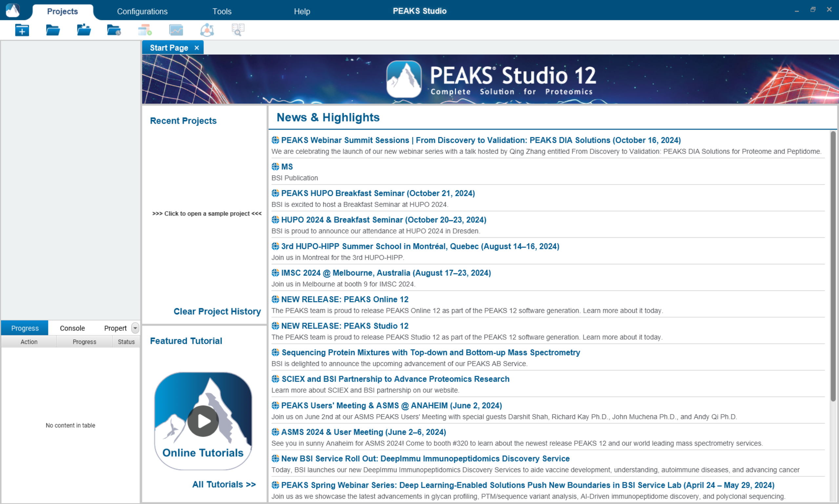Play the Online Tutorials video thumbnail
This screenshot has height=504, width=839.
[x=203, y=421]
